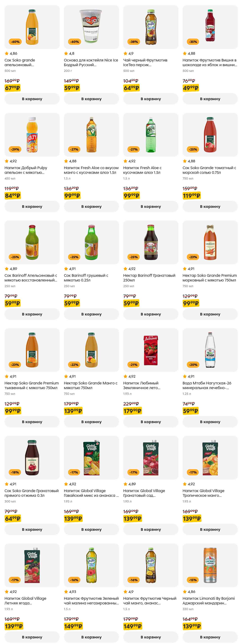Add Global Village Гавайский микс to cart
247x644 pixels.
[x=91, y=529]
